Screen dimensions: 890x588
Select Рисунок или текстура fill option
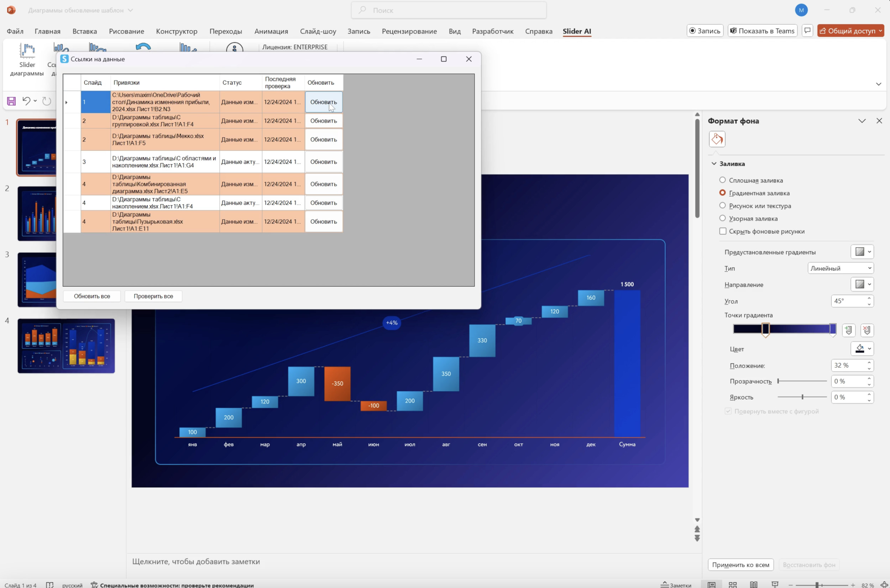(x=722, y=205)
